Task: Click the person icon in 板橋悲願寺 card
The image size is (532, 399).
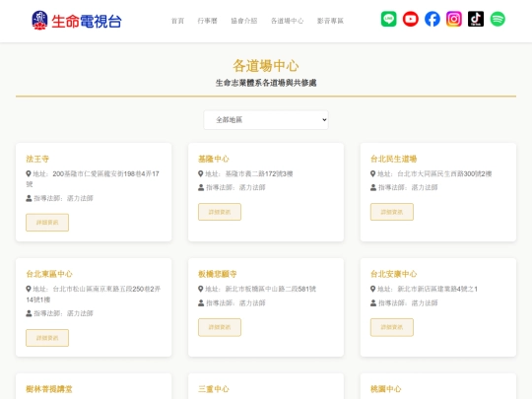Action: [201, 302]
